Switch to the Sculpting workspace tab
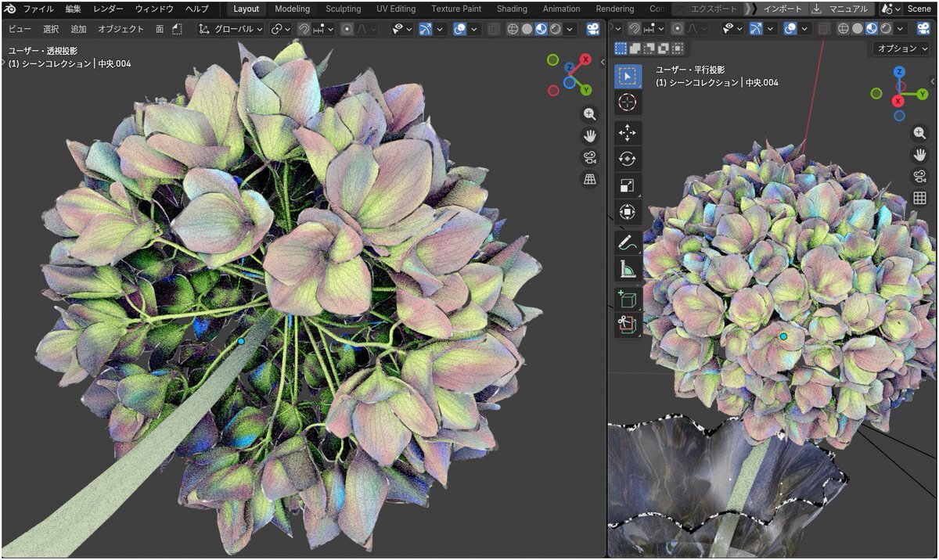939x560 pixels. (x=343, y=9)
